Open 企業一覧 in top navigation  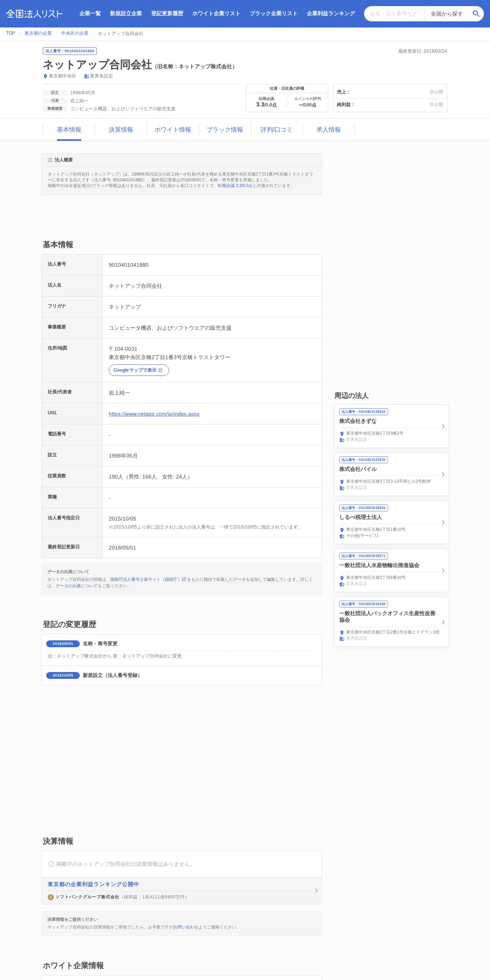pyautogui.click(x=90, y=14)
